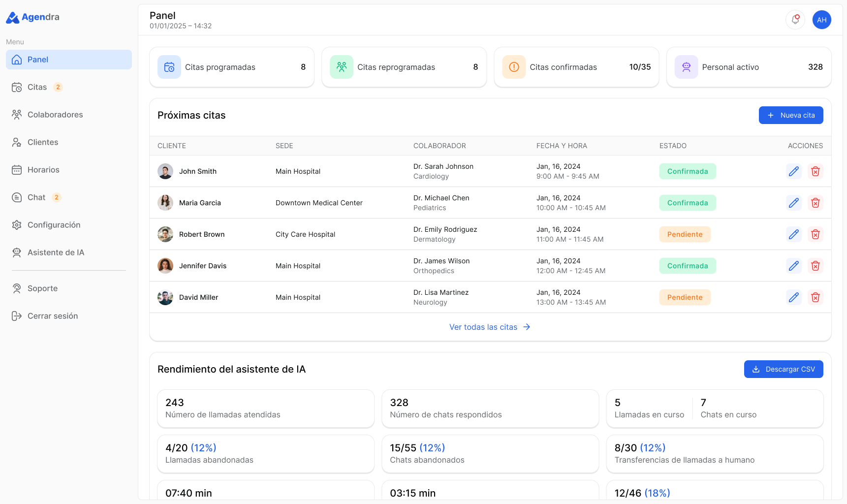847x504 pixels.
Task: Edit Robert Brown's appointment with pencil icon
Action: pyautogui.click(x=794, y=234)
